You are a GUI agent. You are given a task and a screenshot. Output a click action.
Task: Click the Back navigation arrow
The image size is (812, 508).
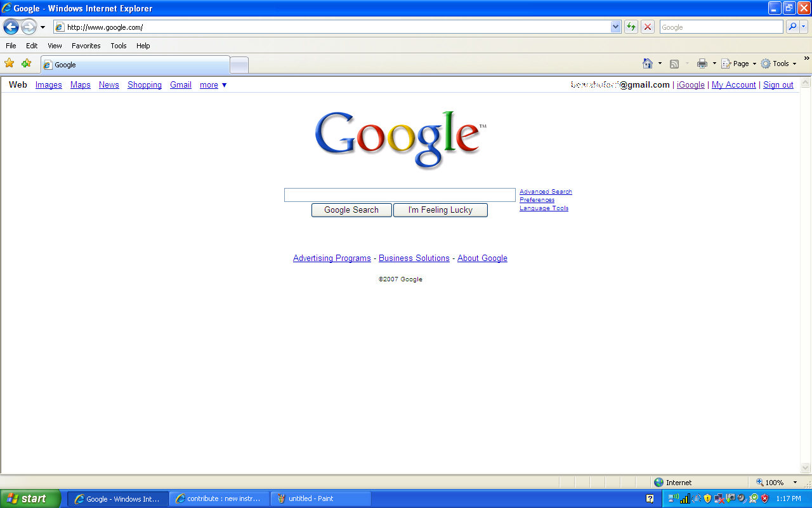[x=11, y=27]
